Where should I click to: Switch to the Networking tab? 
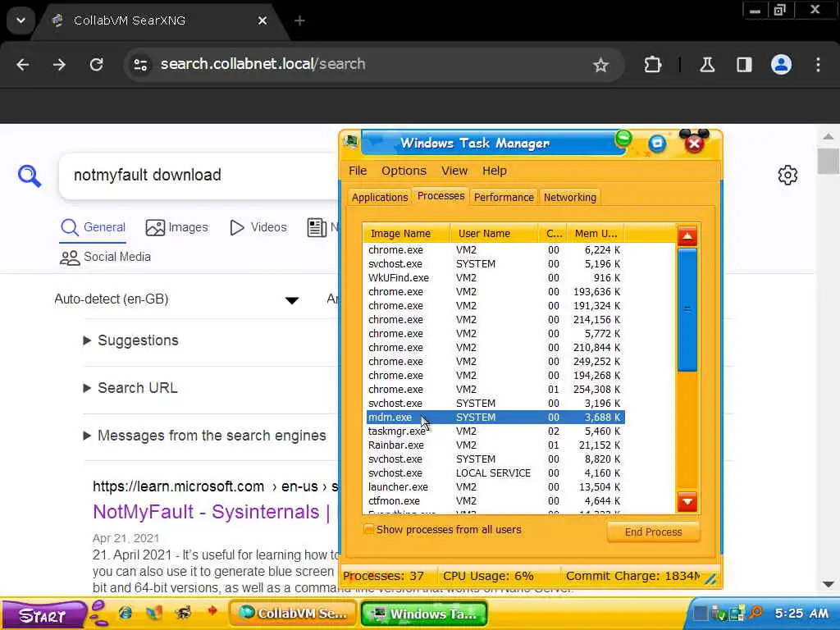pyautogui.click(x=569, y=197)
